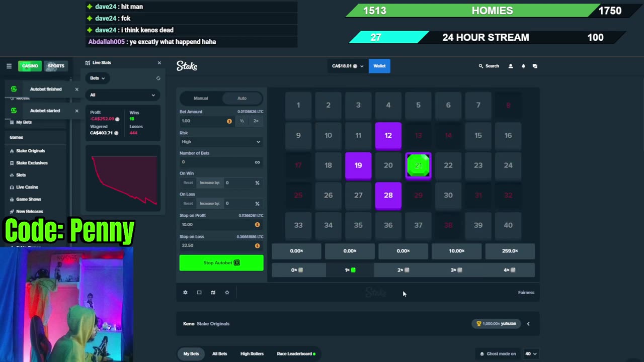Open Live Casino in sidebar
The width and height of the screenshot is (644, 362).
(x=27, y=187)
